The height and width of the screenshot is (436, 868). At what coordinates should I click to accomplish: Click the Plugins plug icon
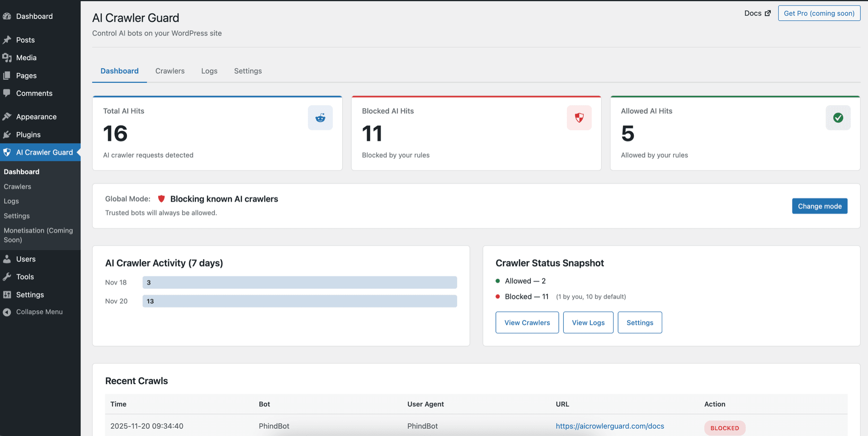coord(7,134)
